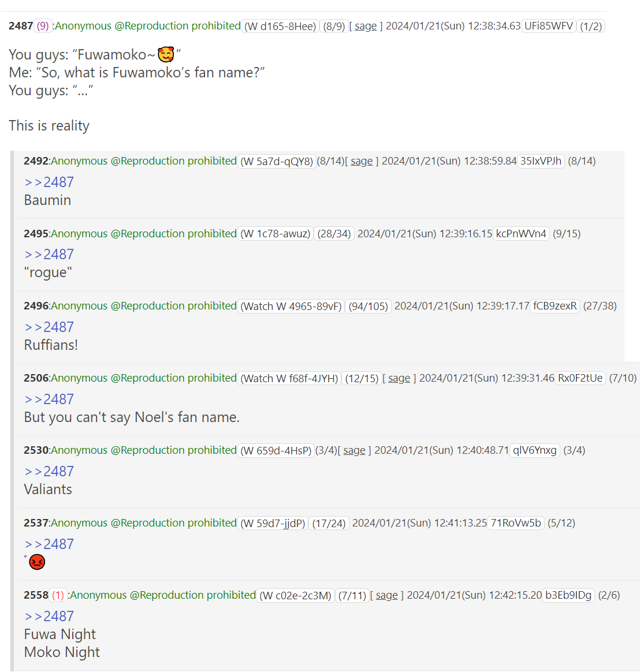
Task: Click the (Watch W 4965-89vF) identifier badge
Action: pos(291,306)
